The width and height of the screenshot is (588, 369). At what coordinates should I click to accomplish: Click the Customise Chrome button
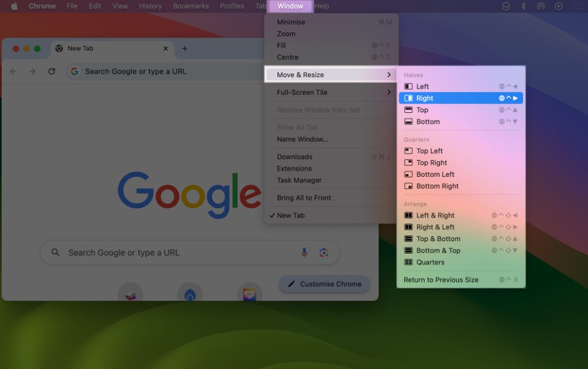[x=324, y=284]
